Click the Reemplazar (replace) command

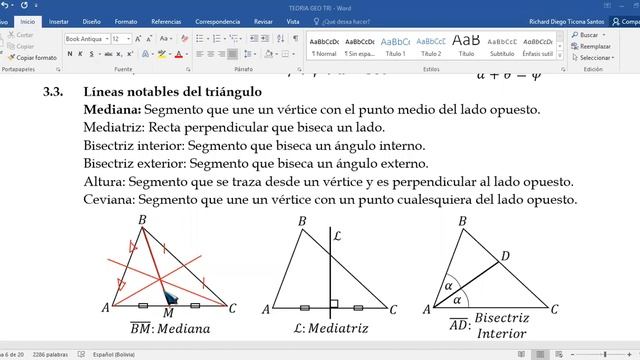pos(591,47)
